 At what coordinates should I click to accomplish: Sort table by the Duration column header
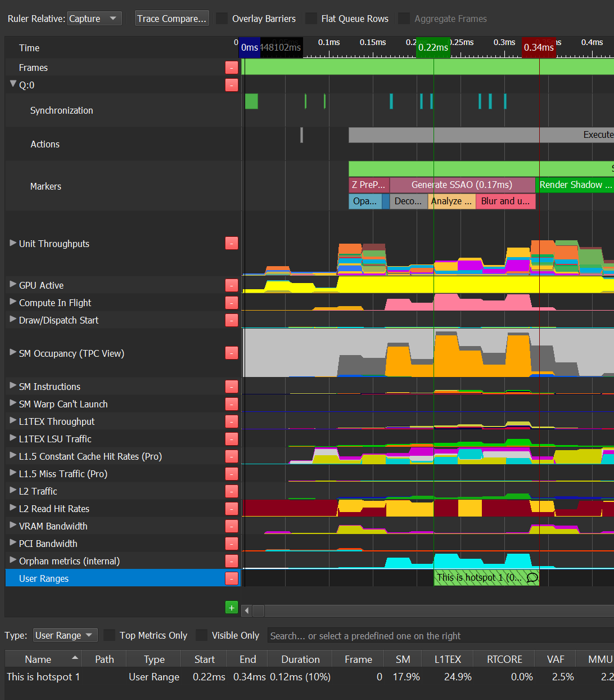[x=300, y=659]
